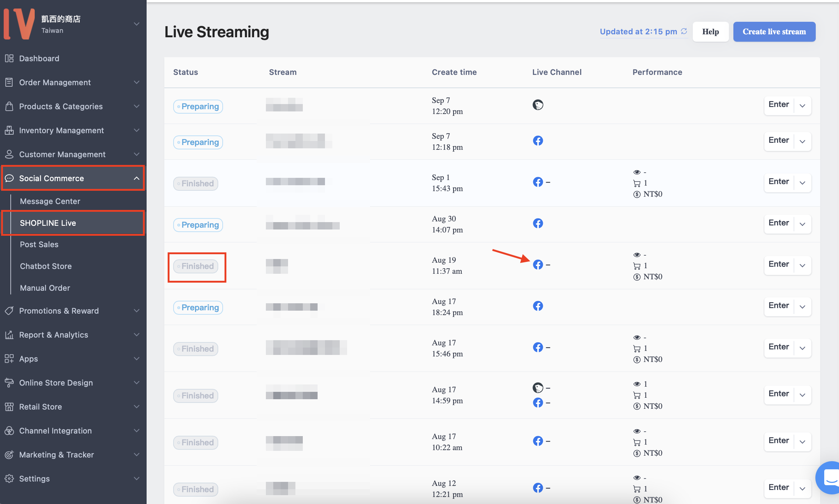Click the Channel Integration icon
The width and height of the screenshot is (839, 504).
tap(9, 431)
